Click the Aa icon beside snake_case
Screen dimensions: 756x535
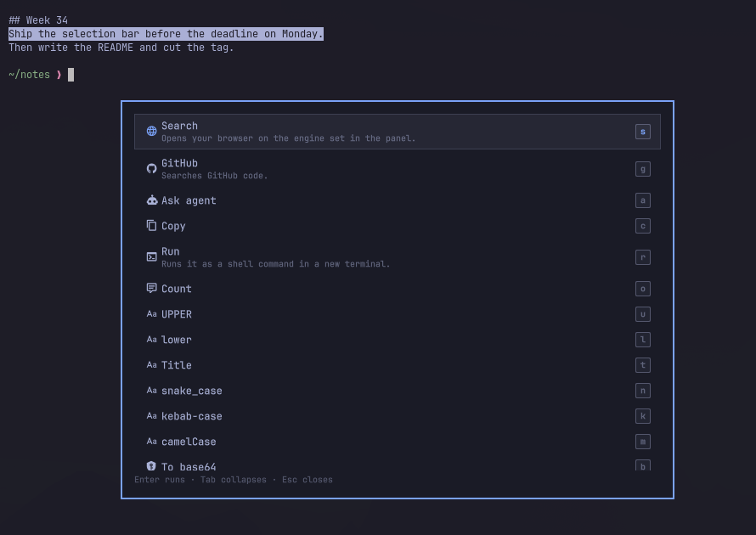pos(151,391)
